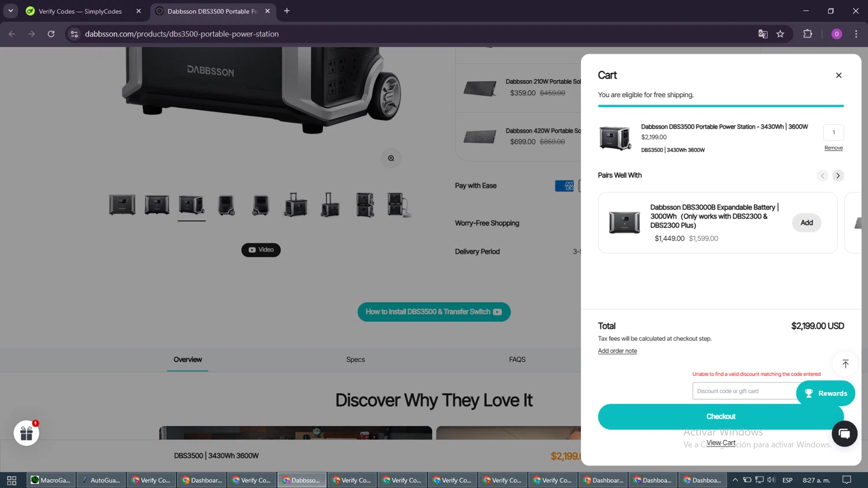Select the fourth product thumbnail
The width and height of the screenshot is (868, 488).
(x=226, y=205)
